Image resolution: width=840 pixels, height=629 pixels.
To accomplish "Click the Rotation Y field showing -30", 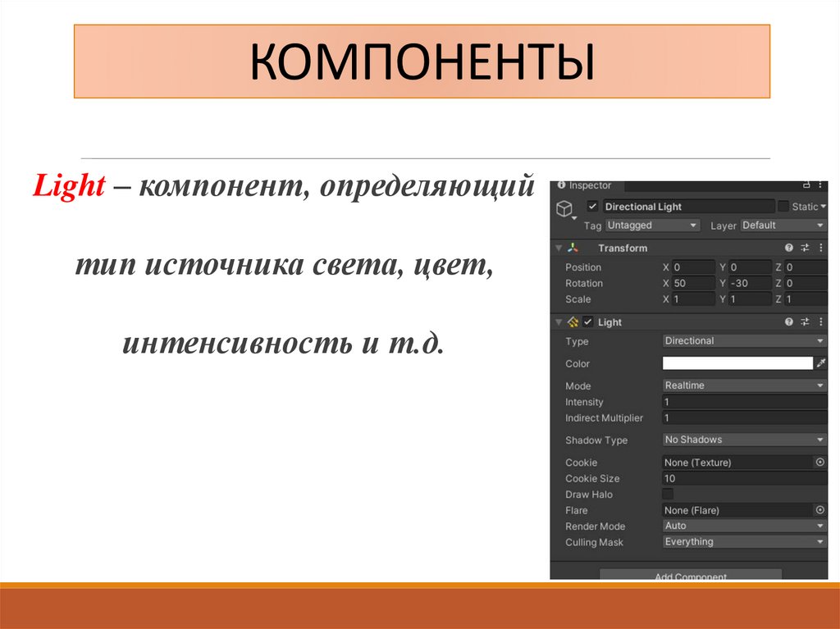I will pos(750,283).
